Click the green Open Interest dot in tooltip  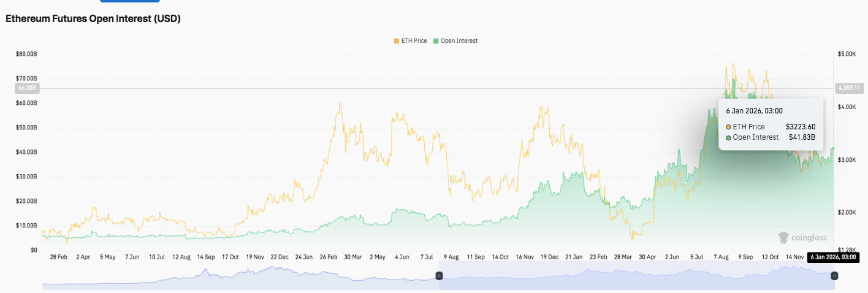coord(728,138)
